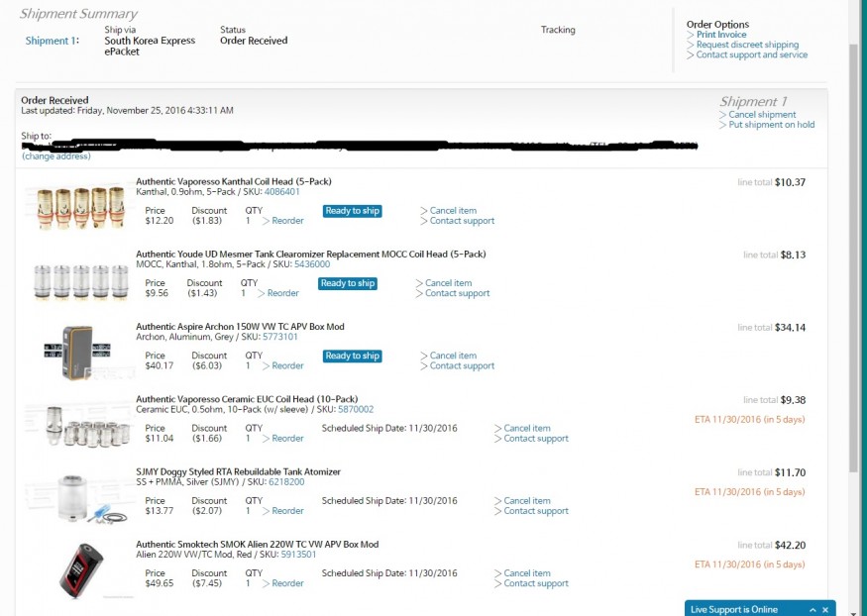Contact support about SJMY Doggy Styled RTA
Screen dimensions: 867x616
point(536,510)
